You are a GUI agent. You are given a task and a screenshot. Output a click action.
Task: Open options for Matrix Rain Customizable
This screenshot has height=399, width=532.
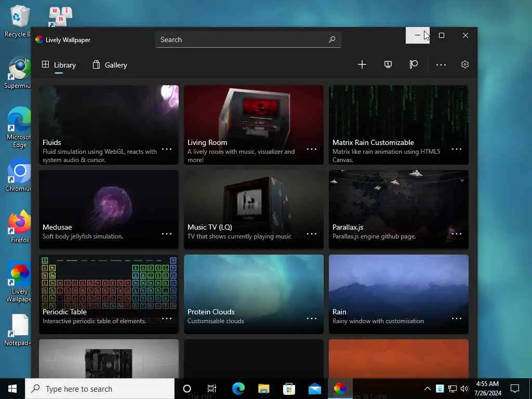(x=456, y=149)
